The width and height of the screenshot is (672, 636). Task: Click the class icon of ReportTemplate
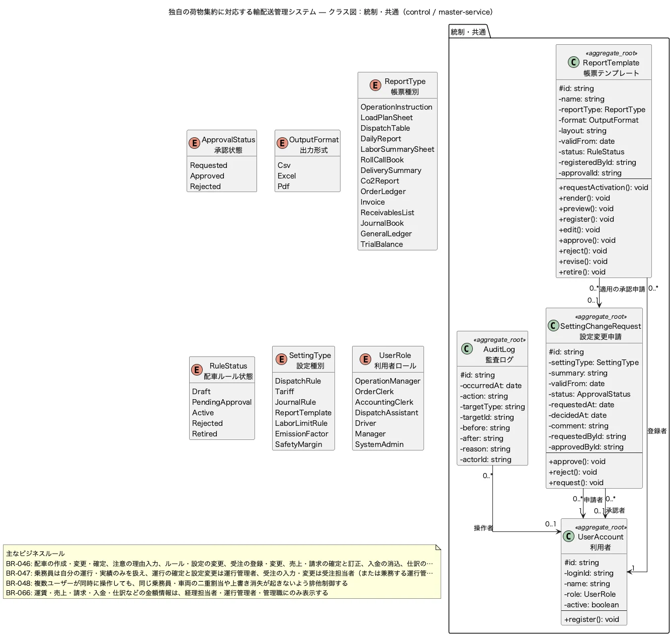click(x=574, y=62)
